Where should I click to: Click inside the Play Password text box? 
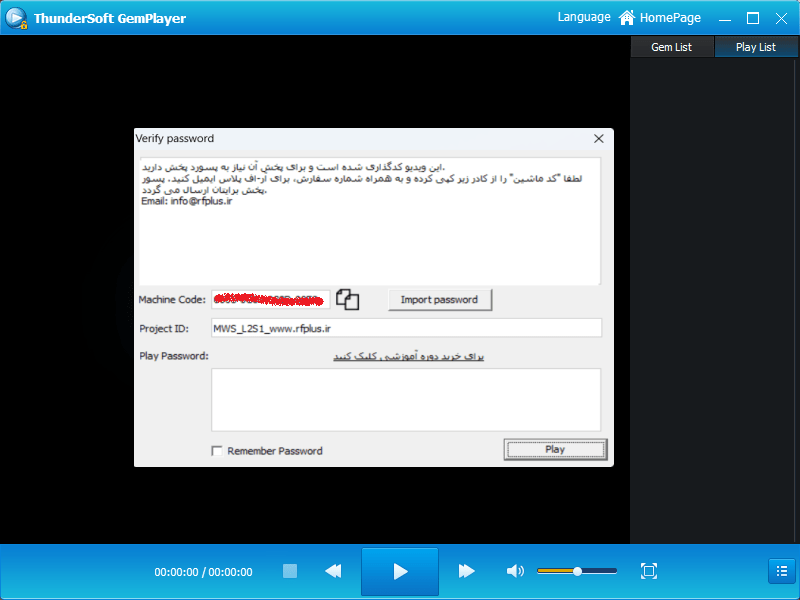click(405, 399)
